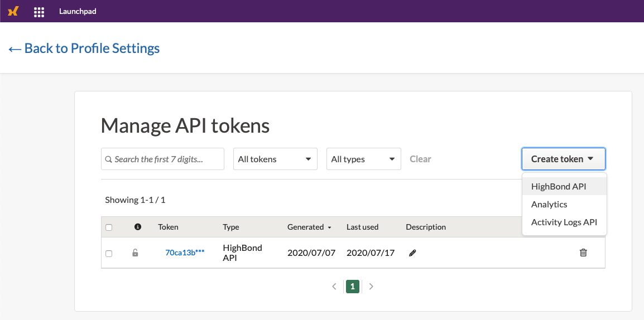Screen dimensions: 644x320
Task: Expand the All tokens filter dropdown
Action: [275, 159]
